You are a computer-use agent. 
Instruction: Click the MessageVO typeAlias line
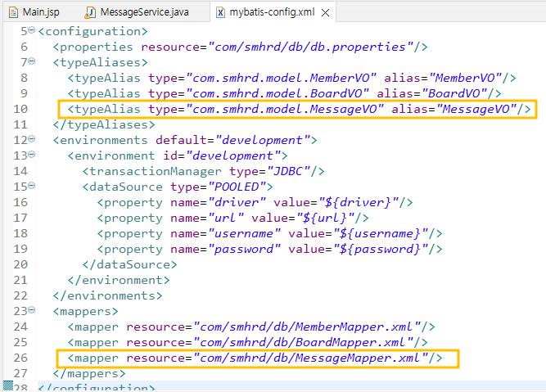tap(299, 109)
